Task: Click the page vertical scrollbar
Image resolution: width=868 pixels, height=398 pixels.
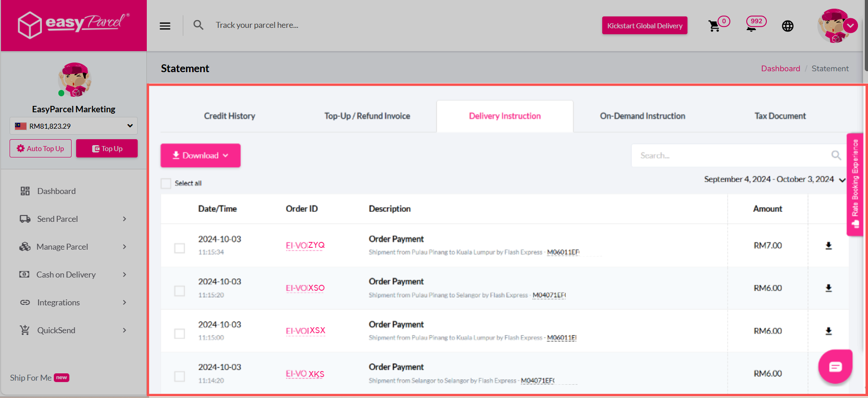Action: point(866,37)
